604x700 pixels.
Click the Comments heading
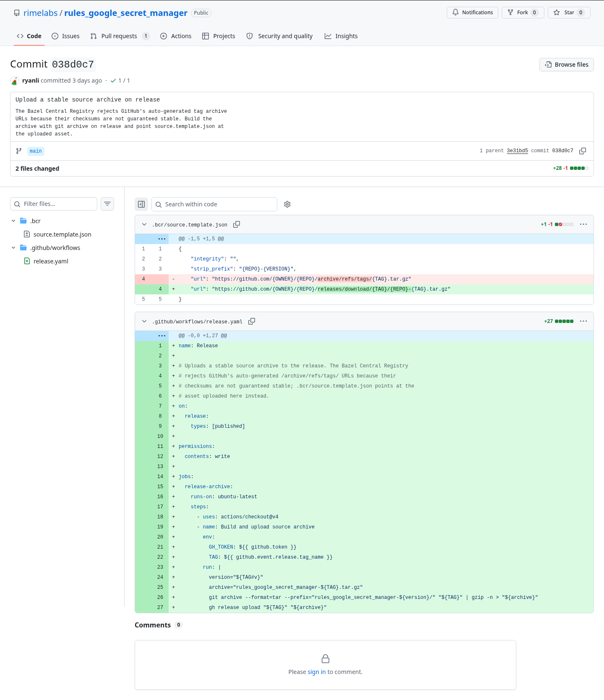(153, 625)
